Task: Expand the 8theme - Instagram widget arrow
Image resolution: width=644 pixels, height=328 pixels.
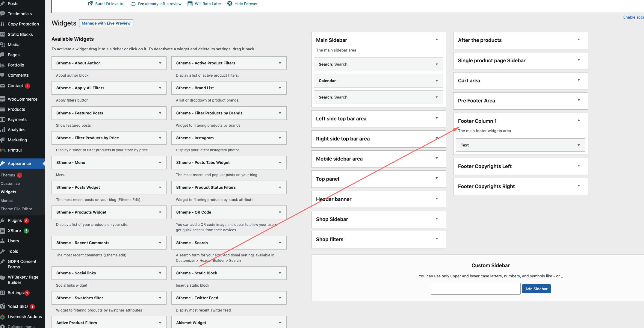Action: 280,138
